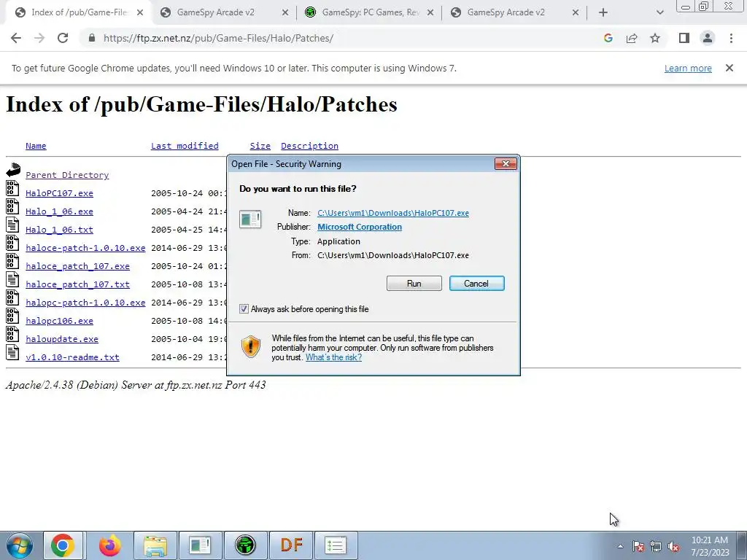Image resolution: width=747 pixels, height=560 pixels.
Task: Open What's the risk? link
Action: (333, 357)
